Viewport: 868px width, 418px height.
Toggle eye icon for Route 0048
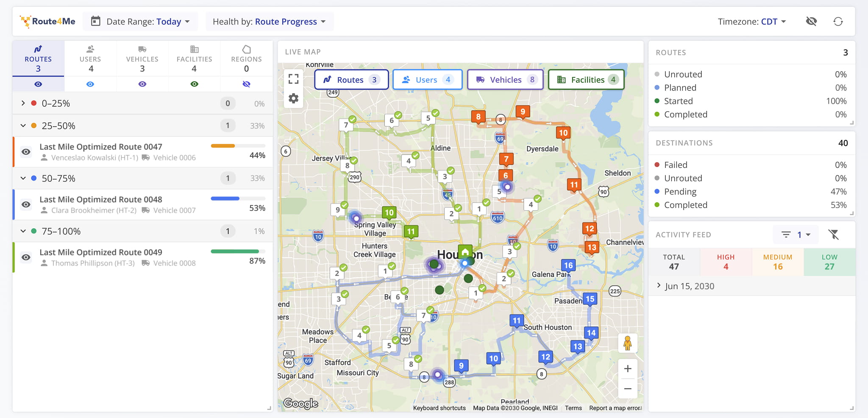pos(26,204)
